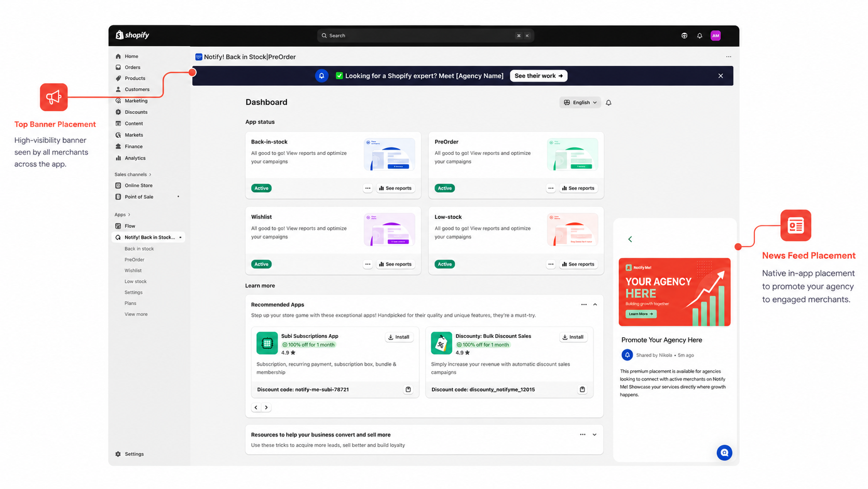Click the Finance sidebar icon
This screenshot has width=868, height=489.
tap(118, 147)
